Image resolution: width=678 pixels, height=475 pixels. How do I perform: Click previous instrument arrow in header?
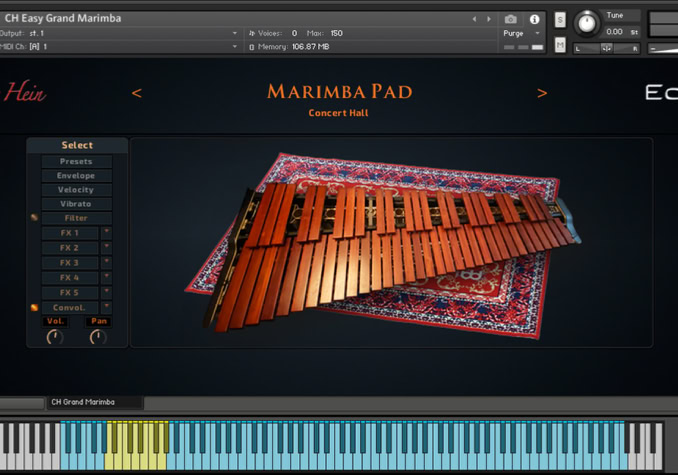pyautogui.click(x=475, y=19)
